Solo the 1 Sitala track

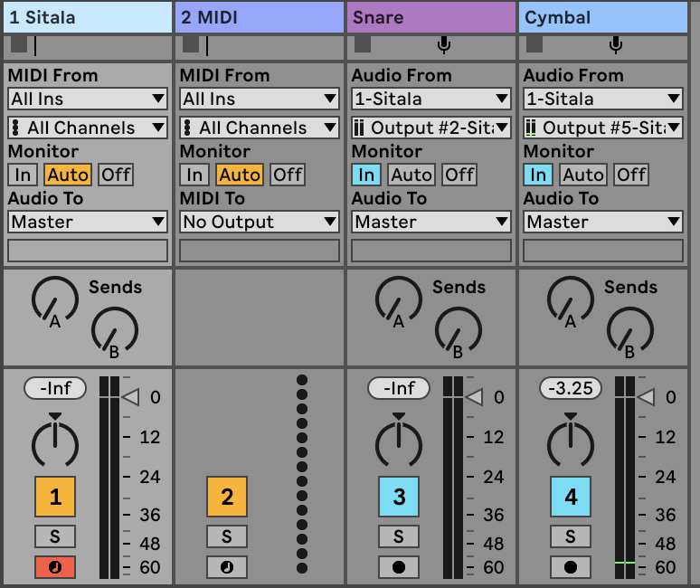tap(55, 536)
